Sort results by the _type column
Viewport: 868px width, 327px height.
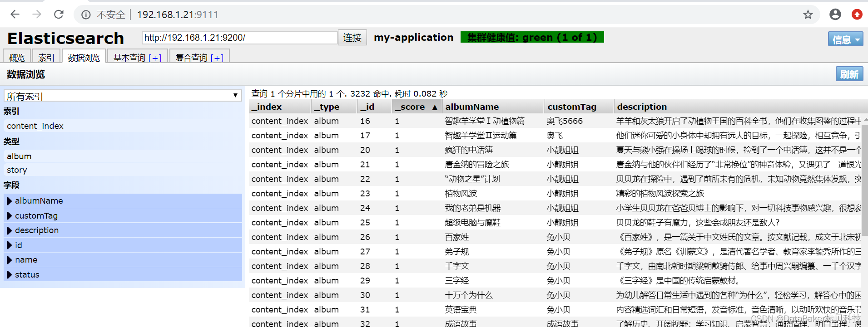[334, 107]
